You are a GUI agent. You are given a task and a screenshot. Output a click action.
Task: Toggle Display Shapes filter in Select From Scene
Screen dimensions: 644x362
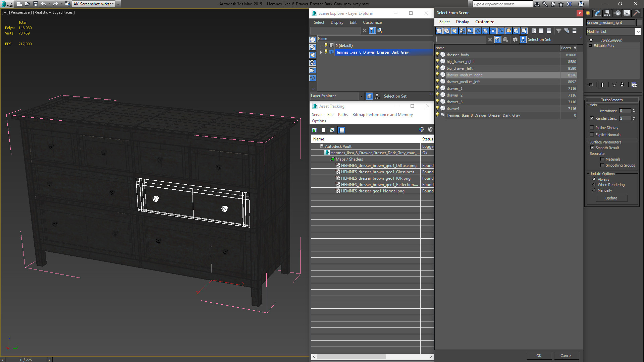coord(447,31)
